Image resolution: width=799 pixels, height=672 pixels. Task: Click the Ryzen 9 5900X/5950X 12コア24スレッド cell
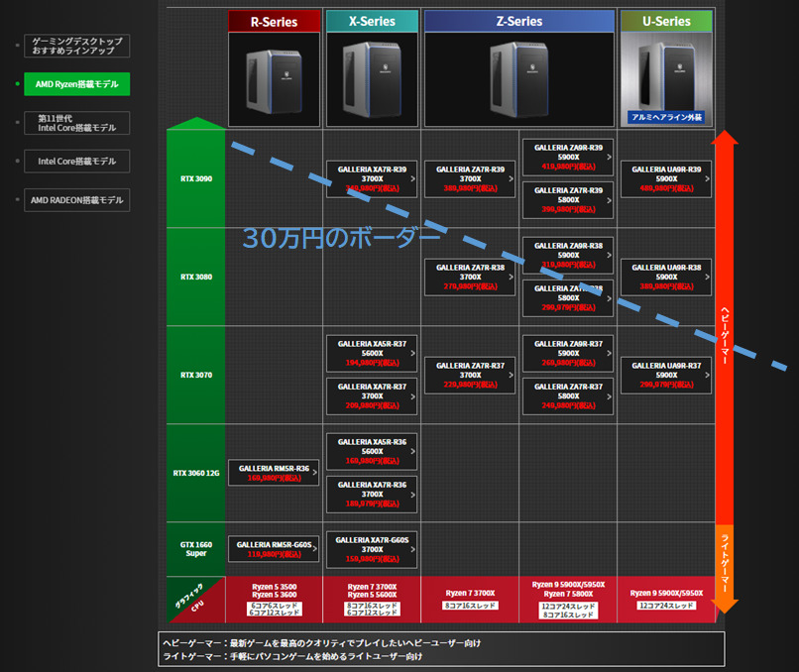point(666,600)
